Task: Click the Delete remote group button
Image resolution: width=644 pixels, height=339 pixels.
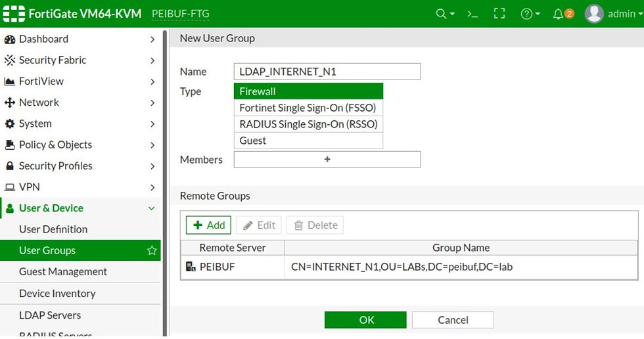Action: coord(315,225)
